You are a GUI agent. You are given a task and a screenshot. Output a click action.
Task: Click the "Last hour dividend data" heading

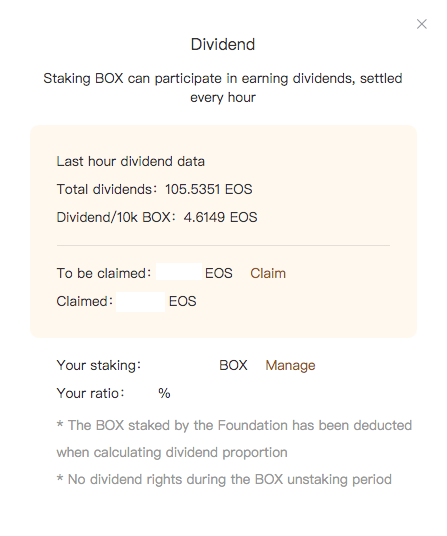point(131,161)
